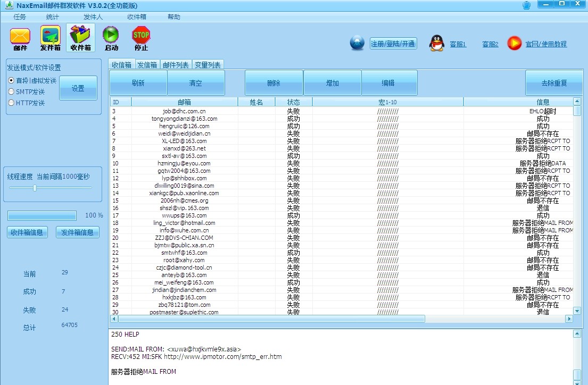Viewport: 588px width, 385px height.
Task: Click the 编辑 edit button
Action: click(388, 83)
